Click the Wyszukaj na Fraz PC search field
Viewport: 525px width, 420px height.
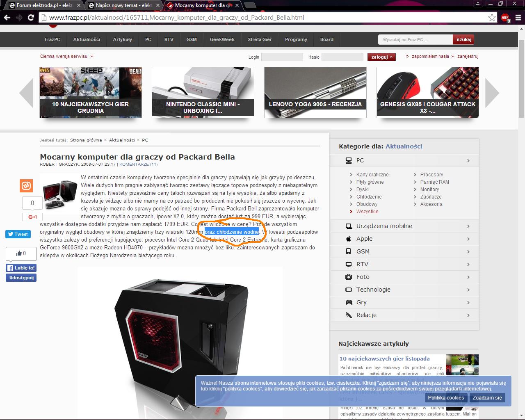click(415, 39)
